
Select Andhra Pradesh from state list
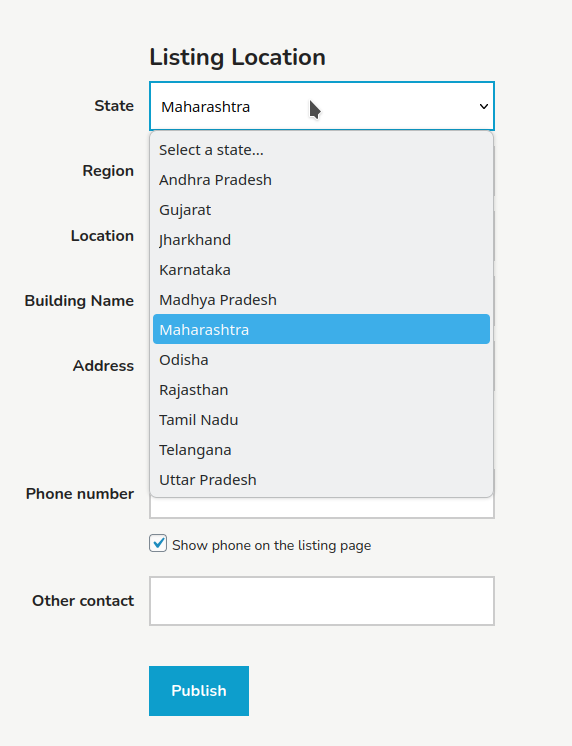[x=321, y=180]
